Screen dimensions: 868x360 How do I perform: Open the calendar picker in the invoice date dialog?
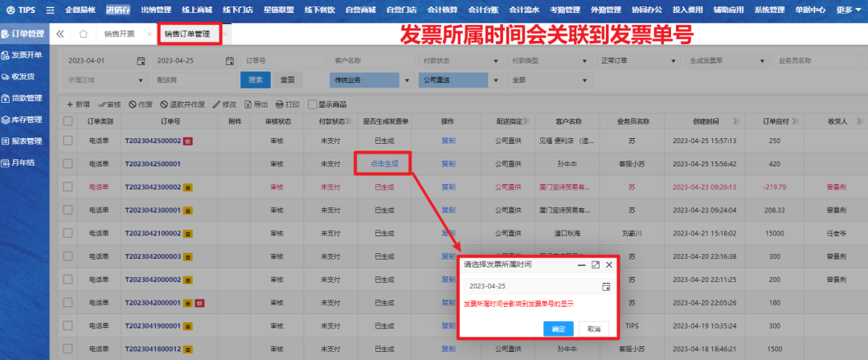tap(606, 286)
